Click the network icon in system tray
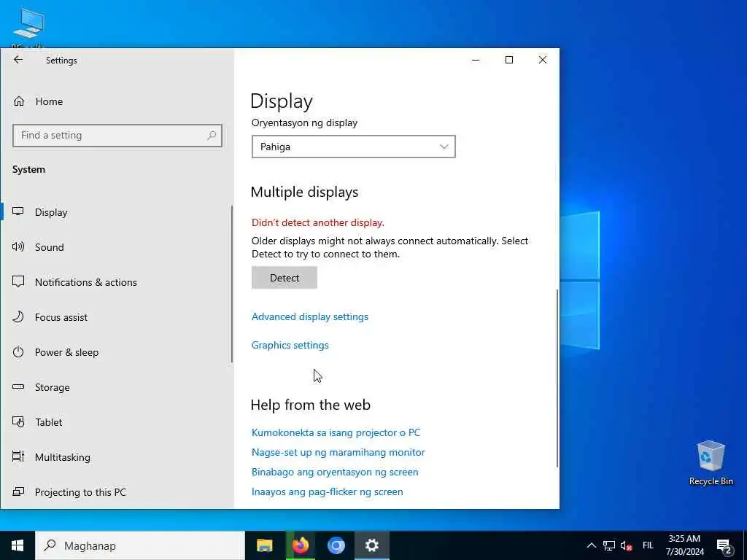 (x=609, y=545)
